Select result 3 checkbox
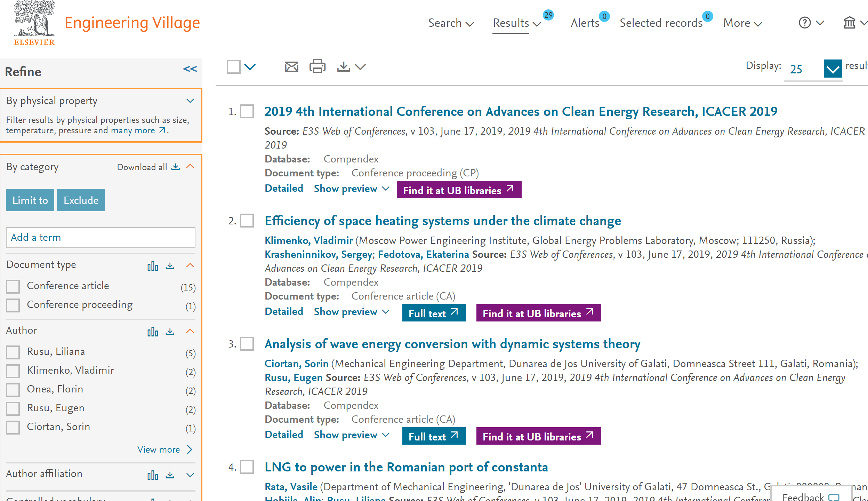This screenshot has height=501, width=868. [247, 344]
